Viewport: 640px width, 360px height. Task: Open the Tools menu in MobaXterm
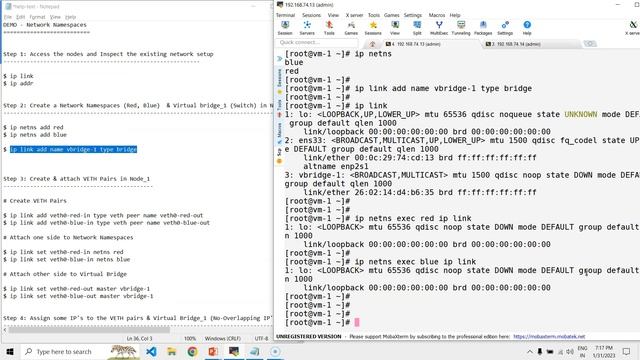[x=374, y=15]
